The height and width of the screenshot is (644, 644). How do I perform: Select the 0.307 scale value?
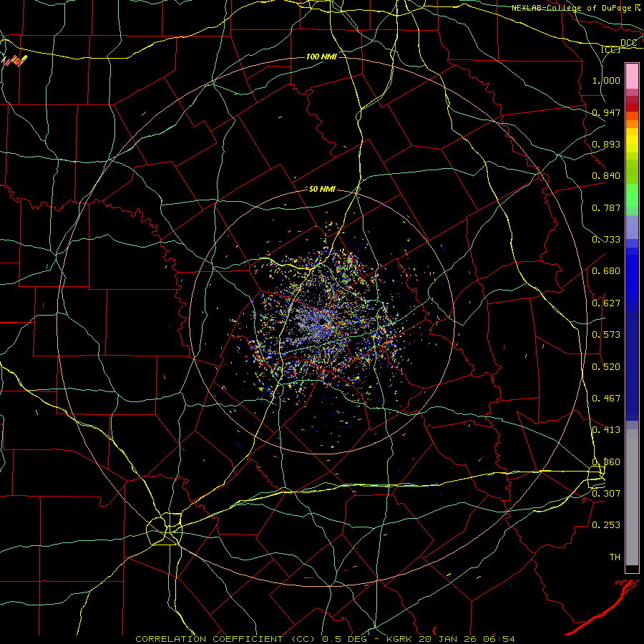click(606, 494)
